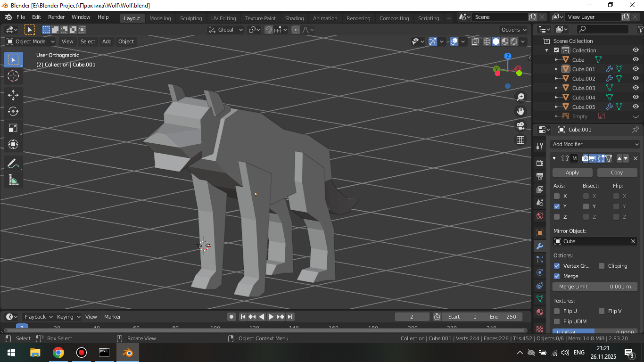Open the Object Mode dropdown
This screenshot has width=644, height=362.
point(31,41)
